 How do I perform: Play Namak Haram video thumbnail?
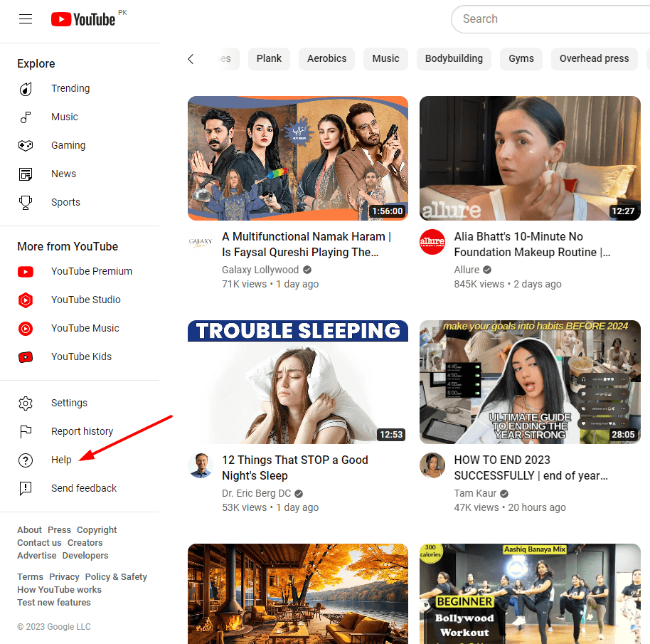[x=298, y=158]
